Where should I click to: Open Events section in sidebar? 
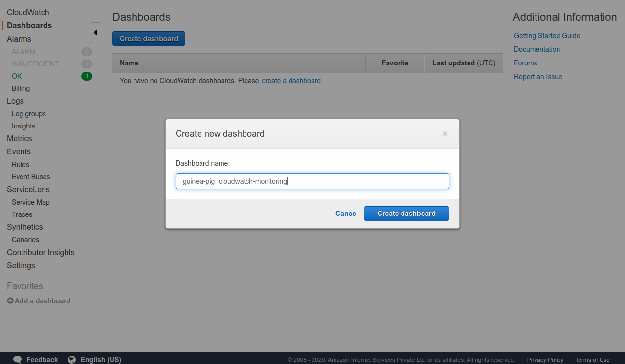pyautogui.click(x=19, y=152)
